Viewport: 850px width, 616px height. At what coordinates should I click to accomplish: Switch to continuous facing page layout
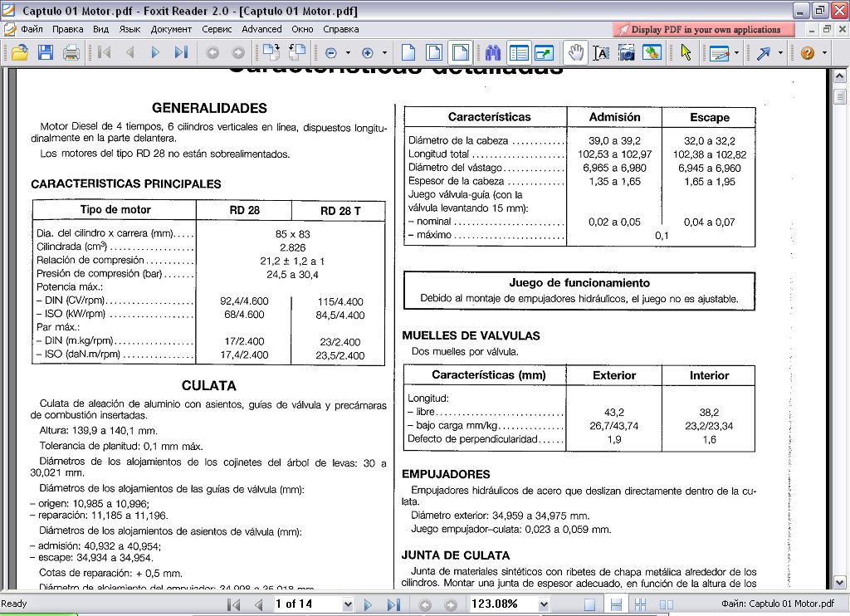coord(641,604)
